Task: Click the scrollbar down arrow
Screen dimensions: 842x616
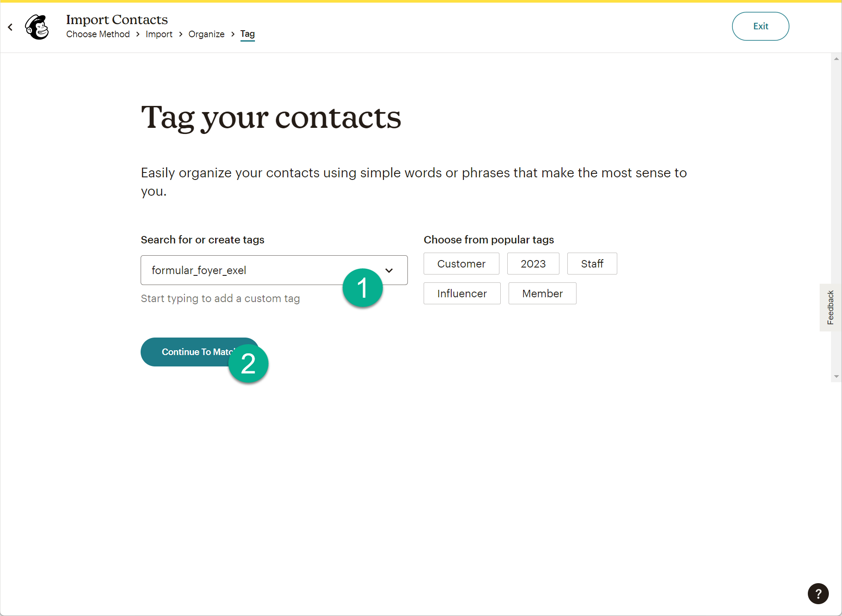Action: click(836, 377)
